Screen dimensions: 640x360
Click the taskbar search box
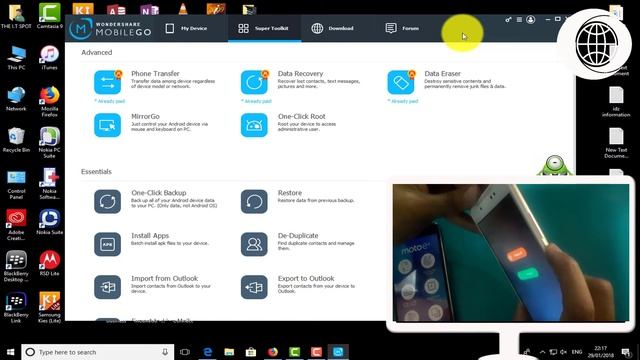pyautogui.click(x=98, y=352)
